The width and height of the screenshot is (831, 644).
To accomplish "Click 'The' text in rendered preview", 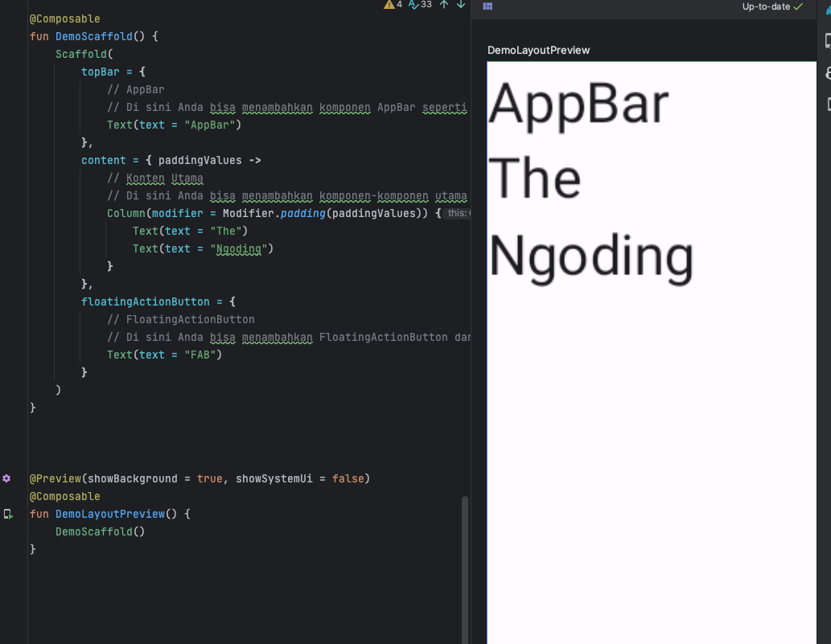I will click(534, 178).
